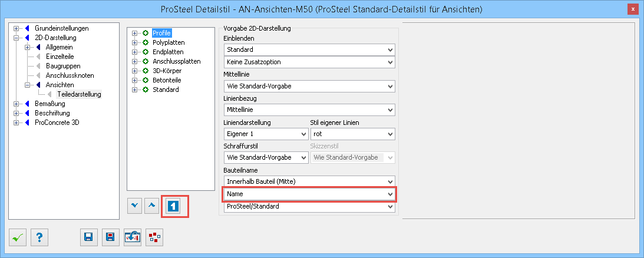644x258 pixels.
Task: Select ProConcrete 3D label in the tree
Action: point(57,123)
